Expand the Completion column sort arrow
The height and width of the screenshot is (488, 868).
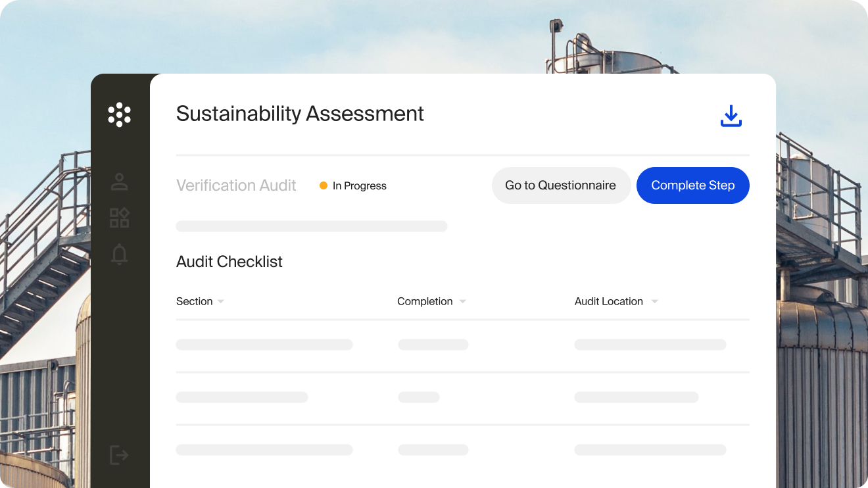click(x=462, y=302)
